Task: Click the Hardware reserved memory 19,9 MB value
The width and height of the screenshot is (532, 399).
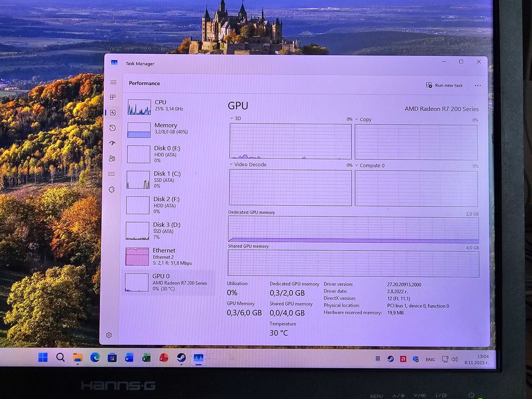Action: [396, 313]
